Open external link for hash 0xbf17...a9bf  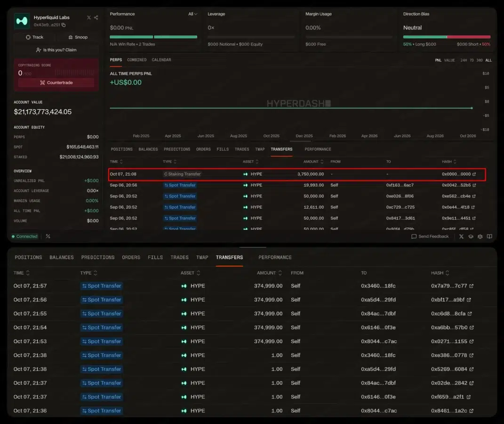point(469,300)
